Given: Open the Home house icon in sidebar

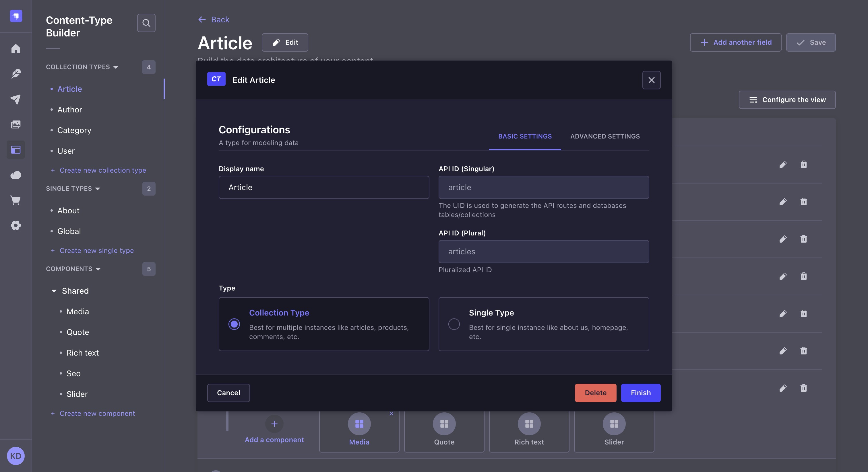Looking at the screenshot, I should point(16,49).
